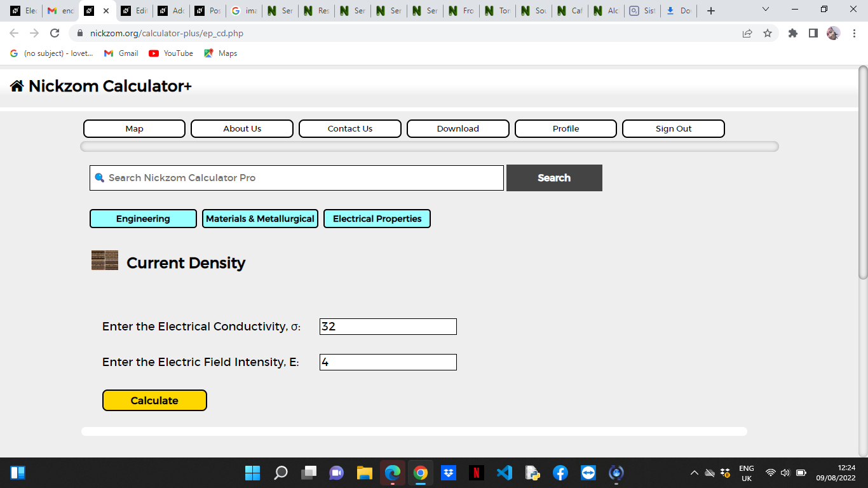The height and width of the screenshot is (488, 868).
Task: Open the Profile page
Action: (566, 128)
